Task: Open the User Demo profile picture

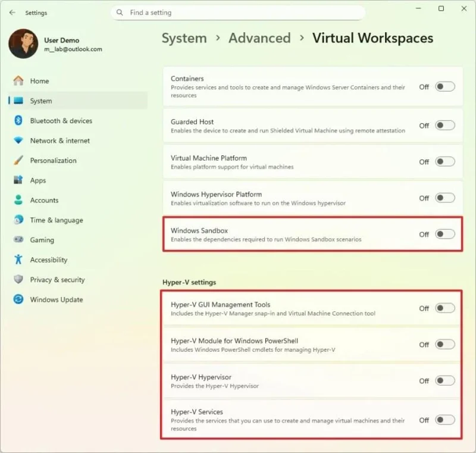Action: click(23, 43)
